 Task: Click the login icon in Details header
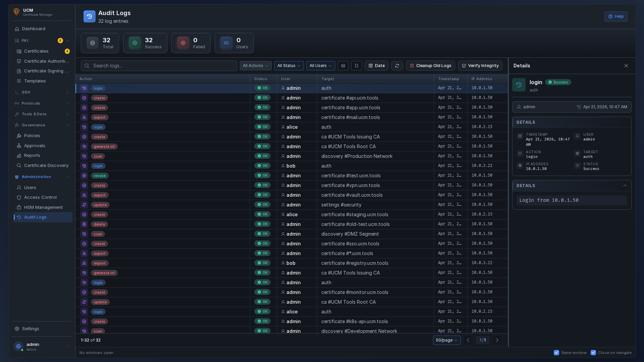point(519,85)
